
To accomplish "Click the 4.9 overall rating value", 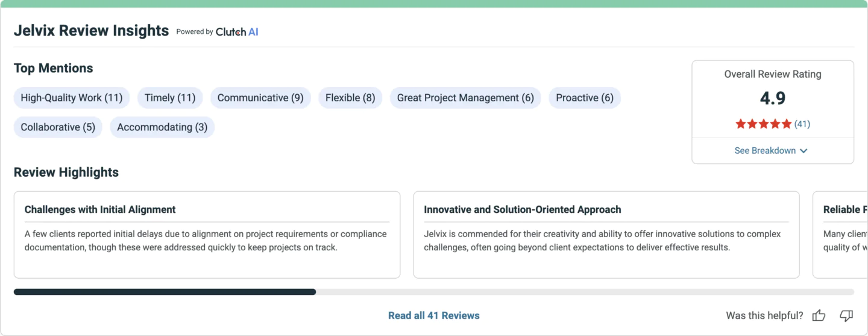I will (x=773, y=98).
